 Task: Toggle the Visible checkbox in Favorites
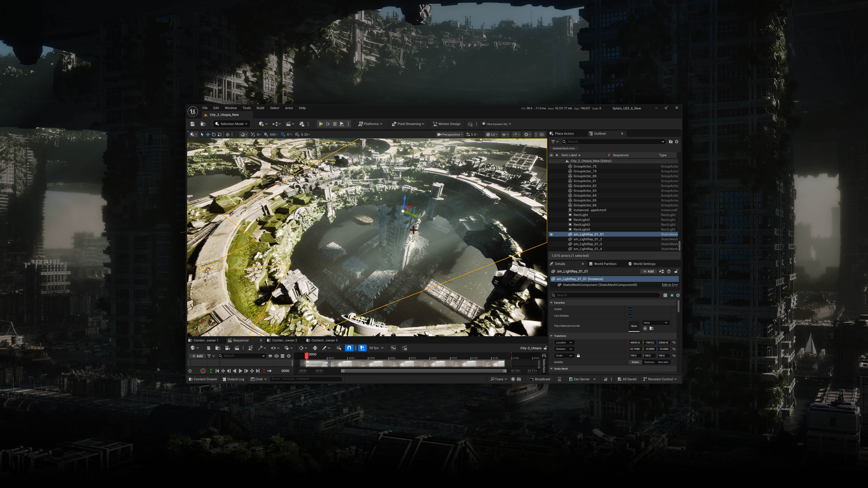(631, 309)
